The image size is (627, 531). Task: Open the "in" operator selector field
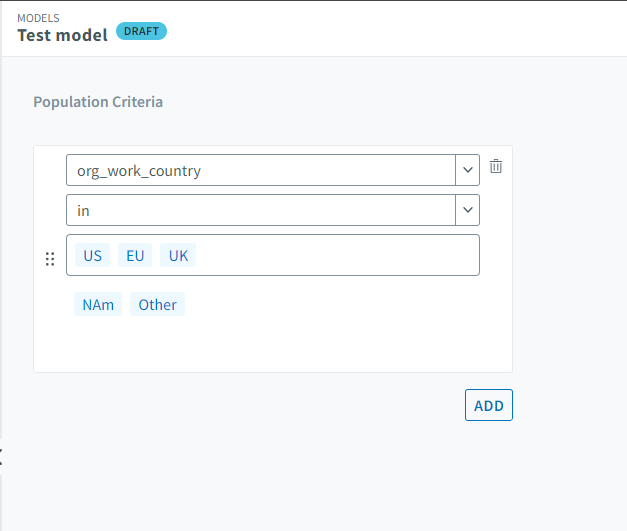coord(260,210)
